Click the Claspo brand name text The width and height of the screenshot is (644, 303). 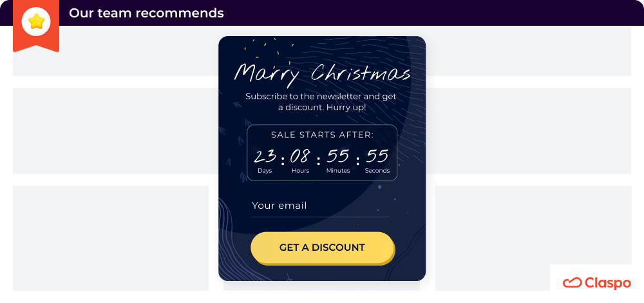607,283
